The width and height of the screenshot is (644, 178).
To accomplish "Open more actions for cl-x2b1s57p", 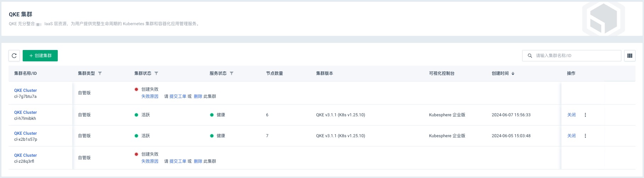I will pos(585,136).
